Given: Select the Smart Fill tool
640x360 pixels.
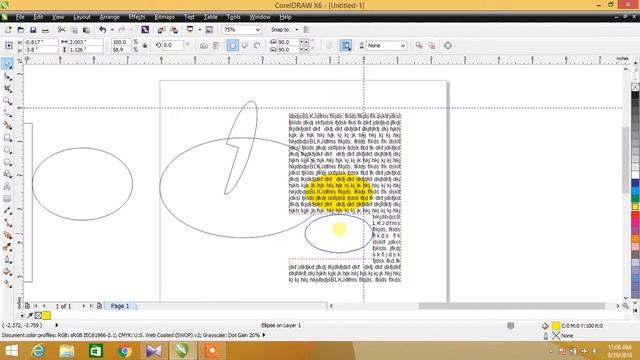Looking at the screenshot, I should (7, 125).
